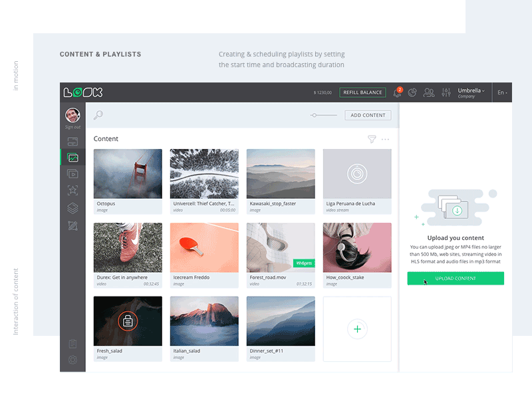
Task: Open the equalizer settings icon
Action: pyautogui.click(x=446, y=92)
